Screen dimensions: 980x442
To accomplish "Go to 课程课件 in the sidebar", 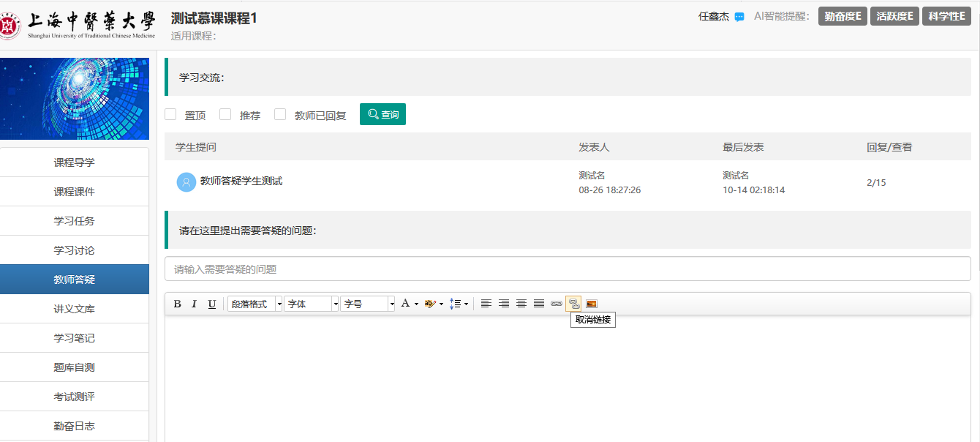I will (74, 192).
